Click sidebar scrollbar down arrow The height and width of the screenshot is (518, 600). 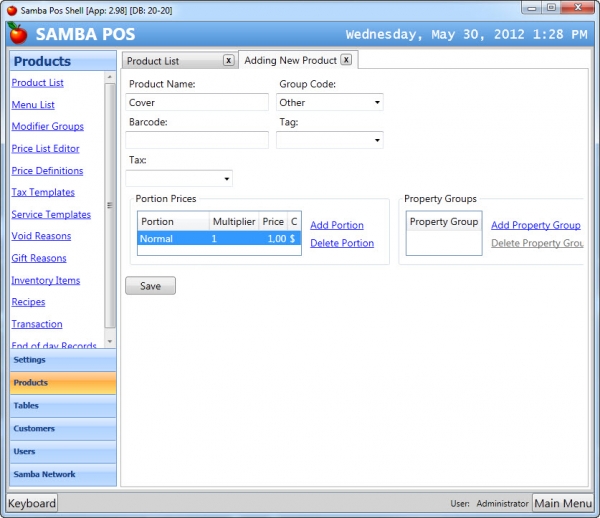pyautogui.click(x=110, y=341)
